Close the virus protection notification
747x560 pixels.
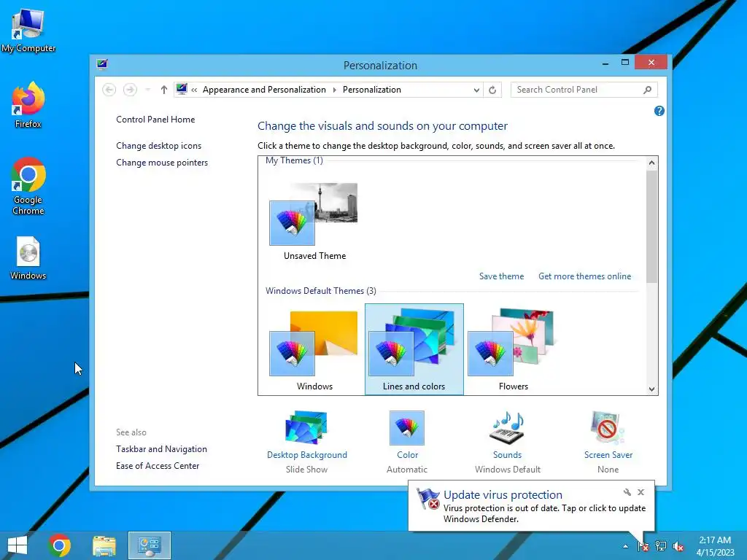pos(640,492)
